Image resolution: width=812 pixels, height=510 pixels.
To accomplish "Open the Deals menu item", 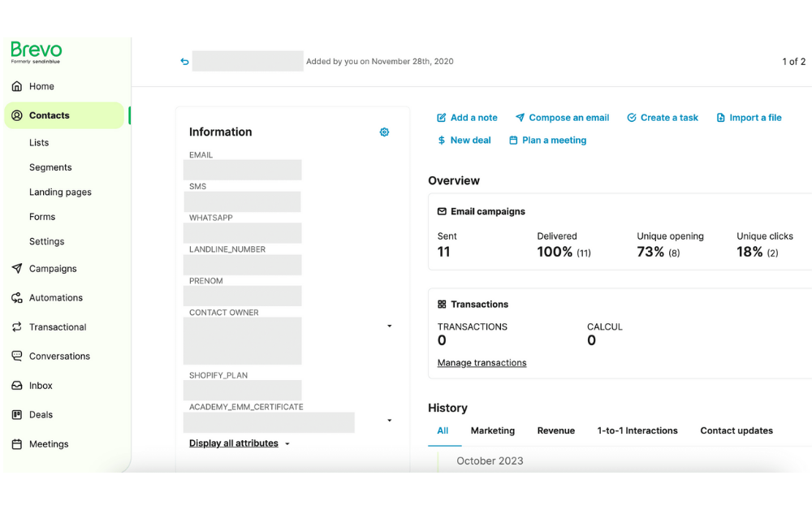I will coord(41,415).
